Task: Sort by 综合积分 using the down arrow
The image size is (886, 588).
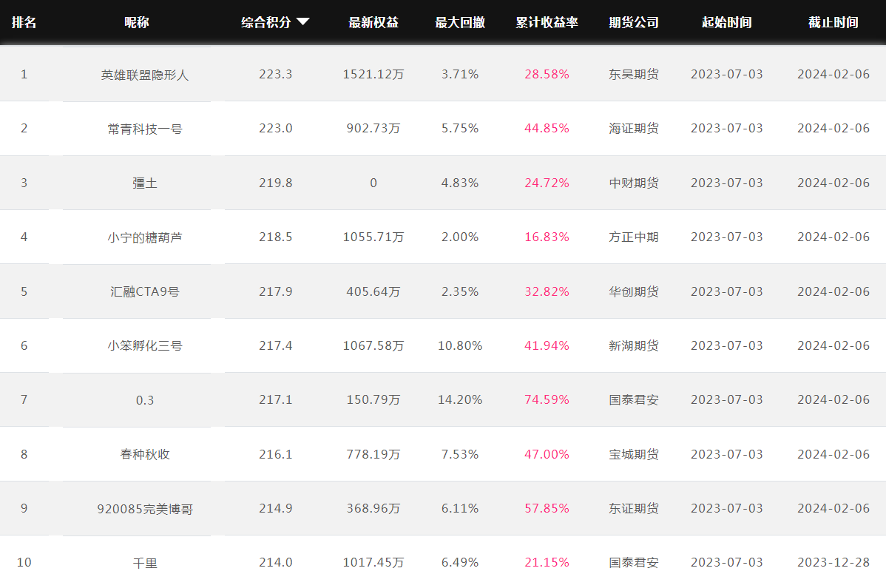Action: coord(303,22)
